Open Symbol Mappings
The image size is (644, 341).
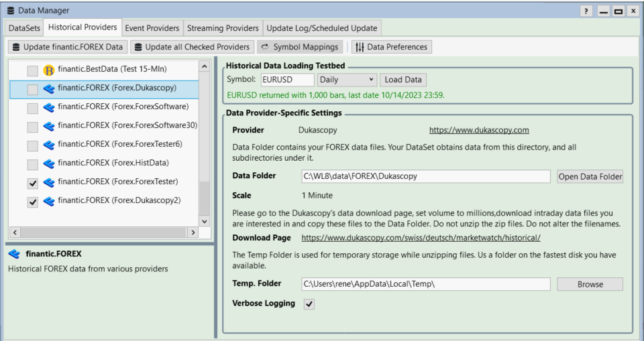pyautogui.click(x=300, y=47)
